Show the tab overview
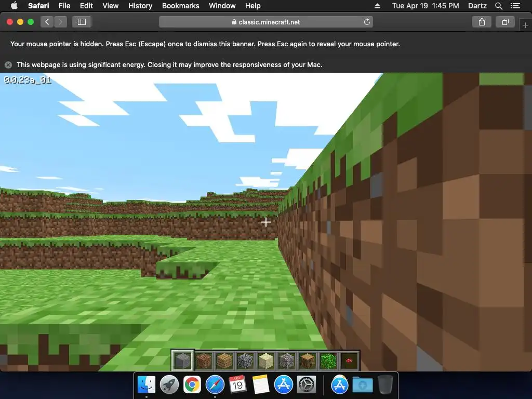The width and height of the screenshot is (532, 399). (x=505, y=22)
